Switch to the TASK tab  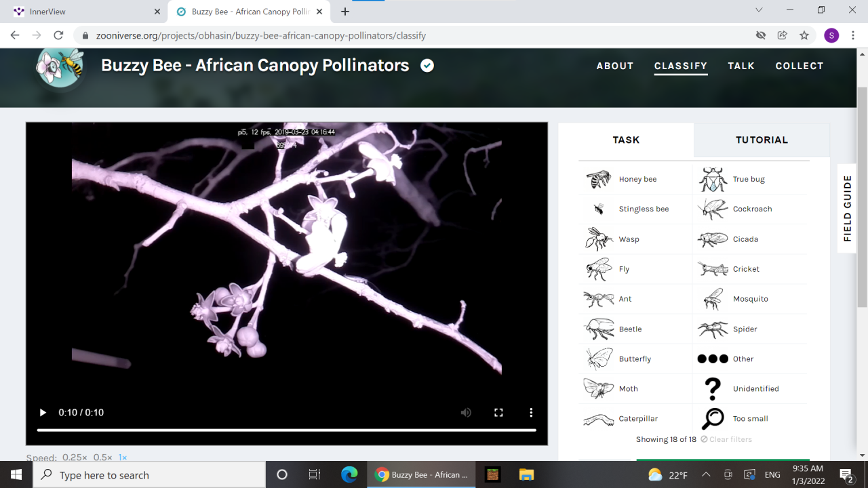(626, 140)
